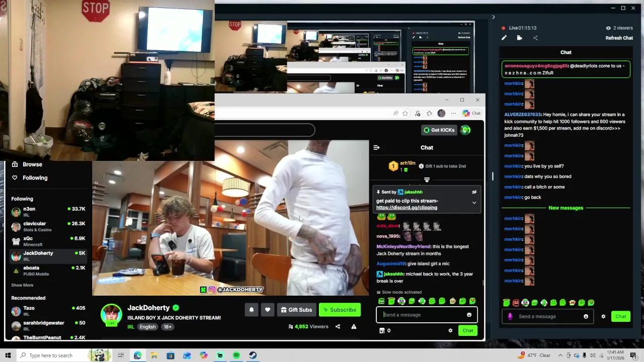Click the Gift Subs button
This screenshot has width=644, height=362.
pos(296,310)
